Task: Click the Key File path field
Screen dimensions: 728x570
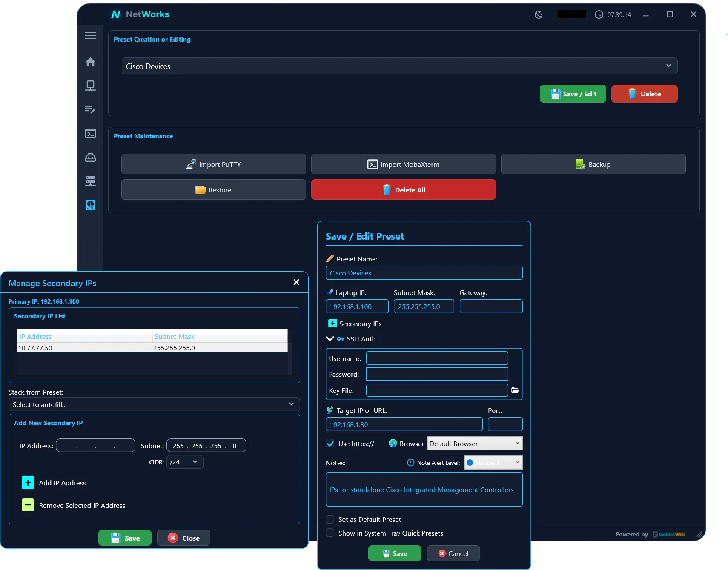Action: pos(437,390)
